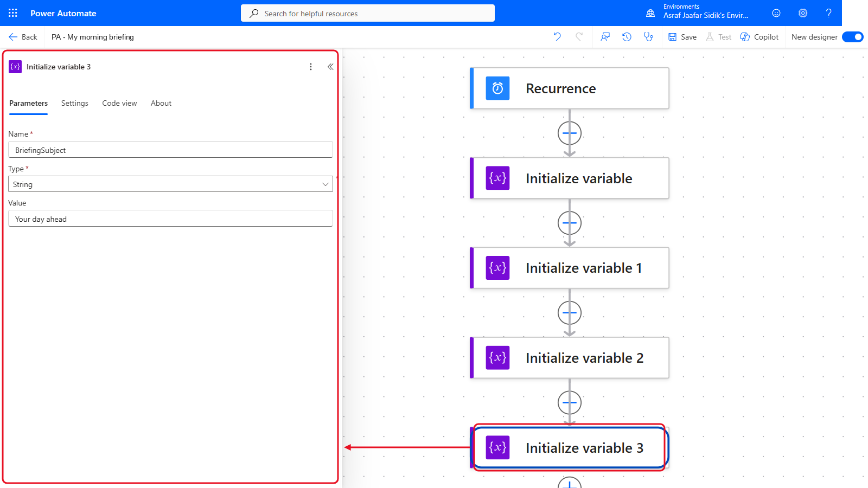Save the flow
Screen dimensions: 868x488
[682, 37]
